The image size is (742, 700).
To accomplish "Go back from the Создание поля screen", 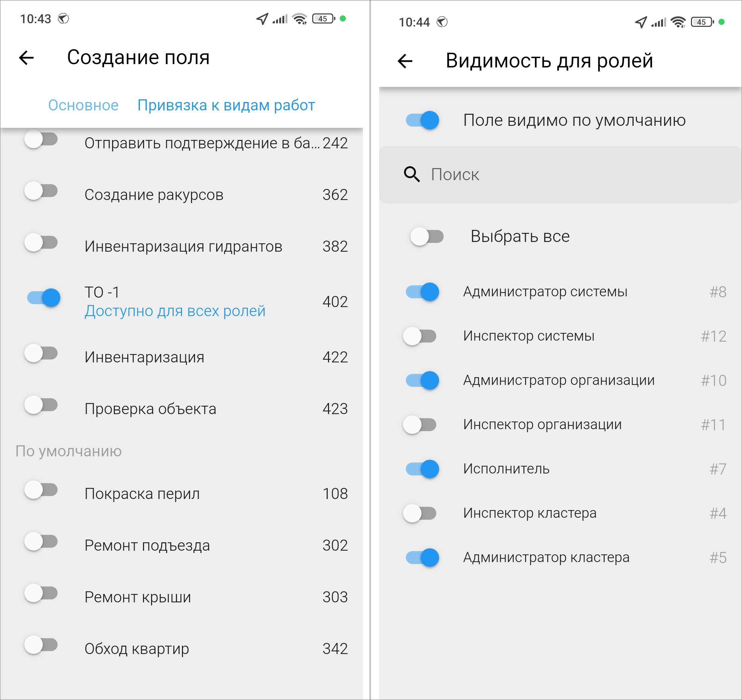I will 27,58.
